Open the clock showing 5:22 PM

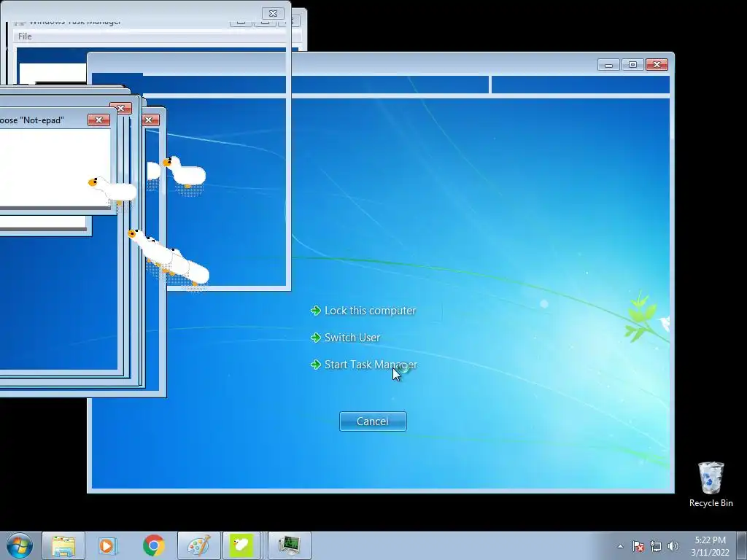[x=710, y=546]
